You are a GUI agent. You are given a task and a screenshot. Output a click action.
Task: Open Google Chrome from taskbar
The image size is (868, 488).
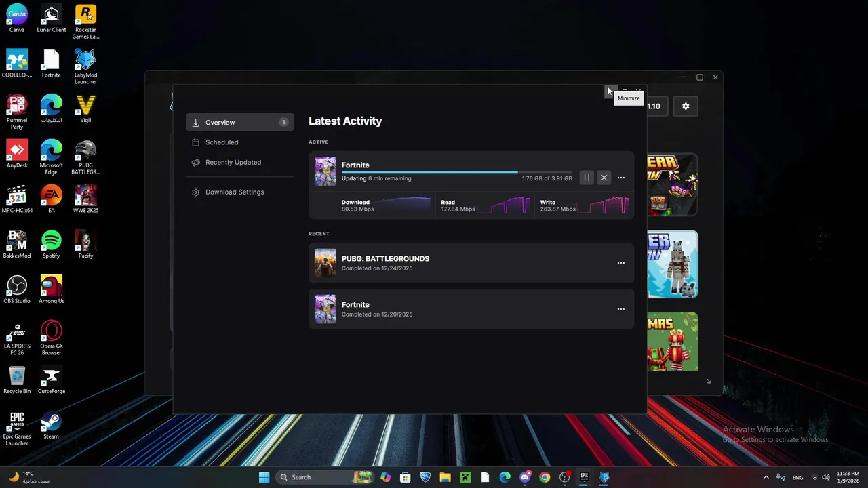pos(545,477)
